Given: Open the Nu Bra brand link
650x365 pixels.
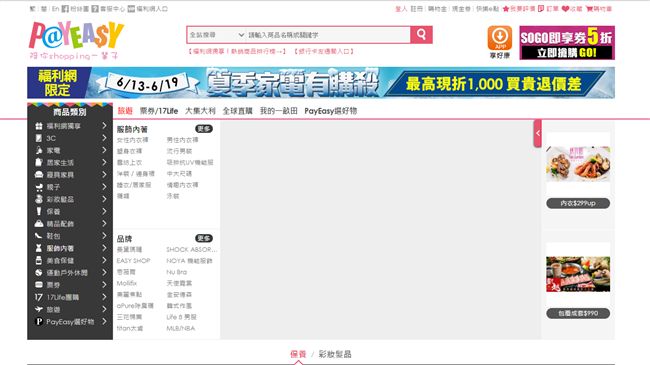Looking at the screenshot, I should [x=177, y=272].
